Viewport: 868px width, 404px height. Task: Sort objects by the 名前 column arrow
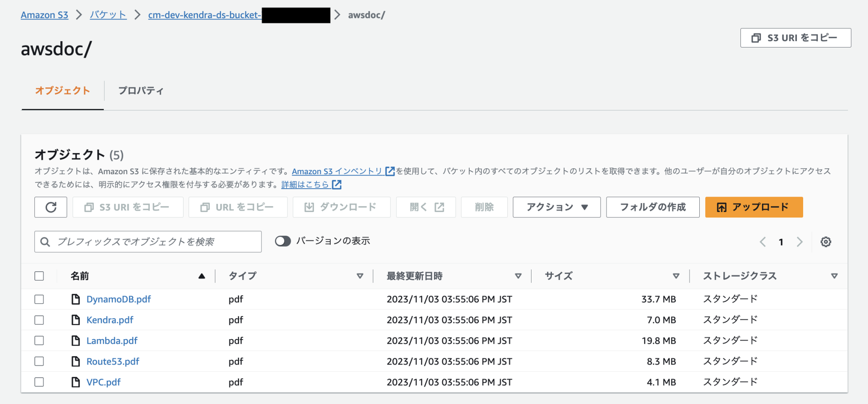pos(201,276)
